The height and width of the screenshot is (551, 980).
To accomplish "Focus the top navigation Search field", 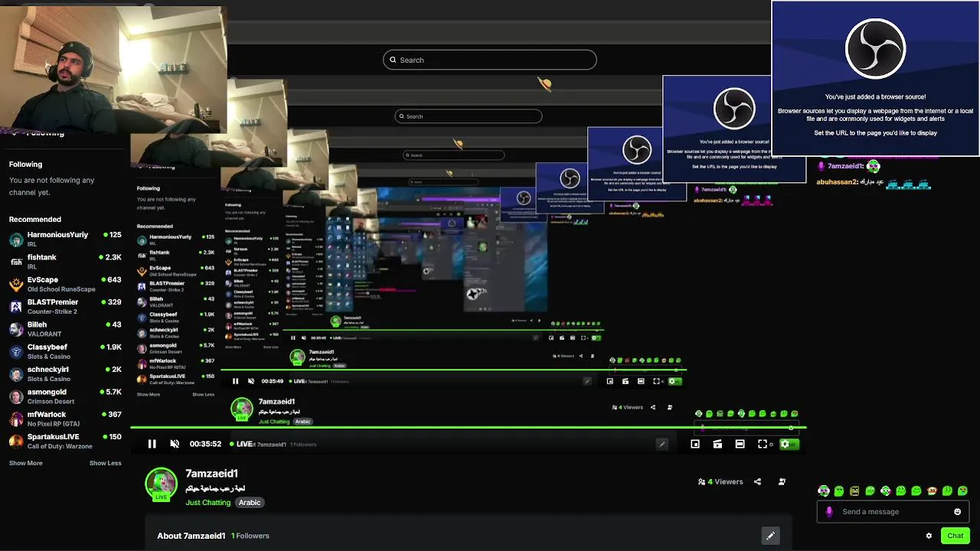I will (x=490, y=60).
